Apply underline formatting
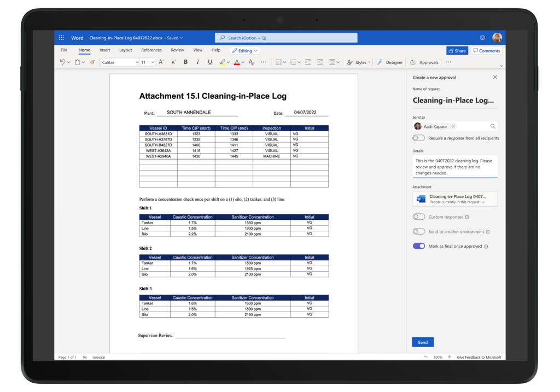Screen dimensions: 560x392 coord(209,62)
